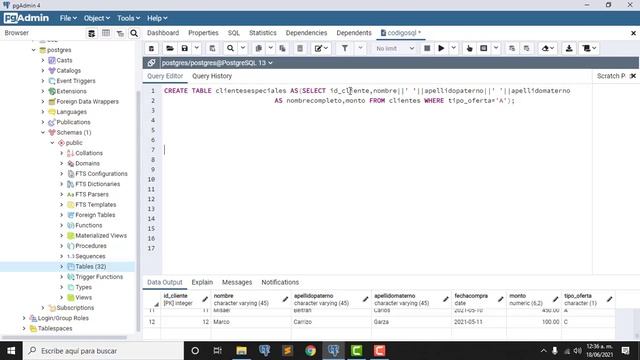
Task: Open Task View on the taskbar
Action: coord(218,351)
